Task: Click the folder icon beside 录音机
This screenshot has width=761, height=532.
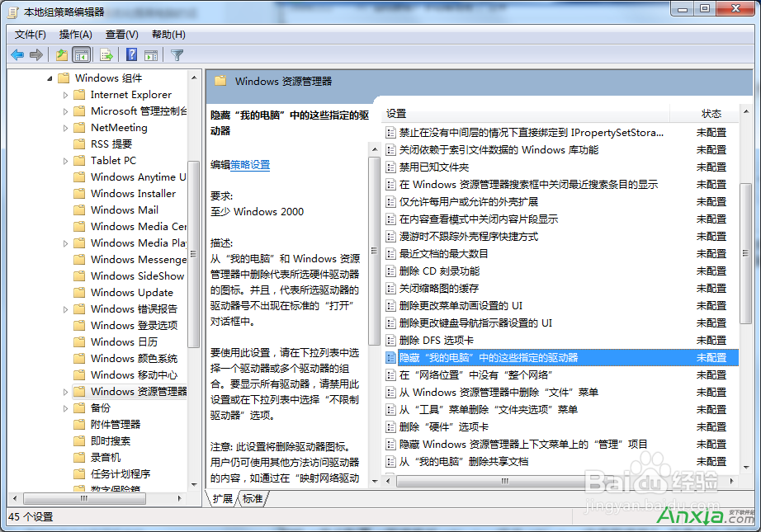Action: (x=79, y=457)
